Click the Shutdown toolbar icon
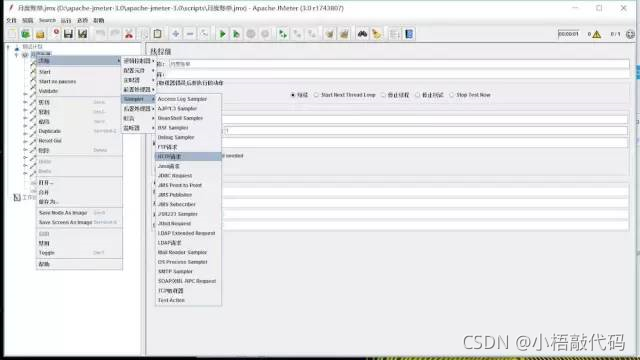The height and width of the screenshot is (360, 640). pyautogui.click(x=265, y=34)
